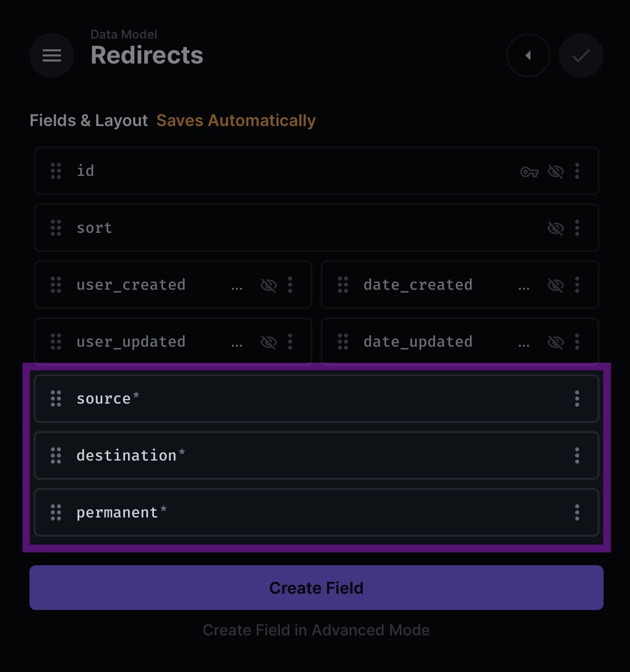
Task: Open the navigation hamburger menu
Action: coord(51,55)
